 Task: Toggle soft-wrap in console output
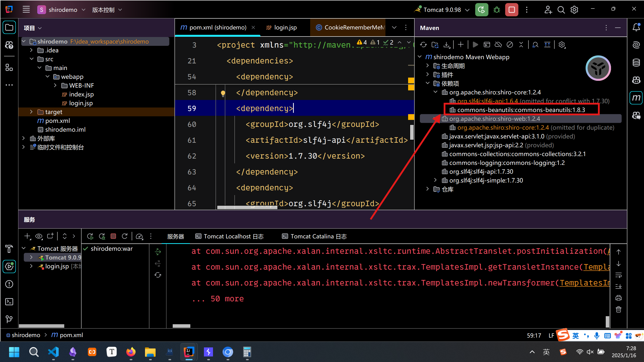(619, 275)
